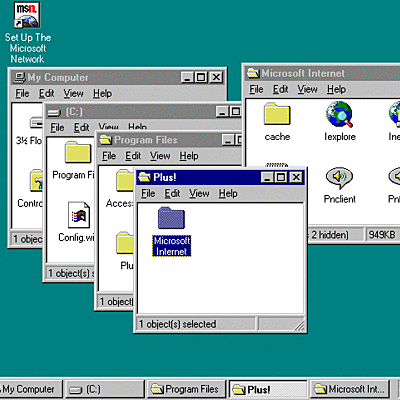400x400 pixels.
Task: Select the Program Files folder in C: window
Action: tap(78, 152)
